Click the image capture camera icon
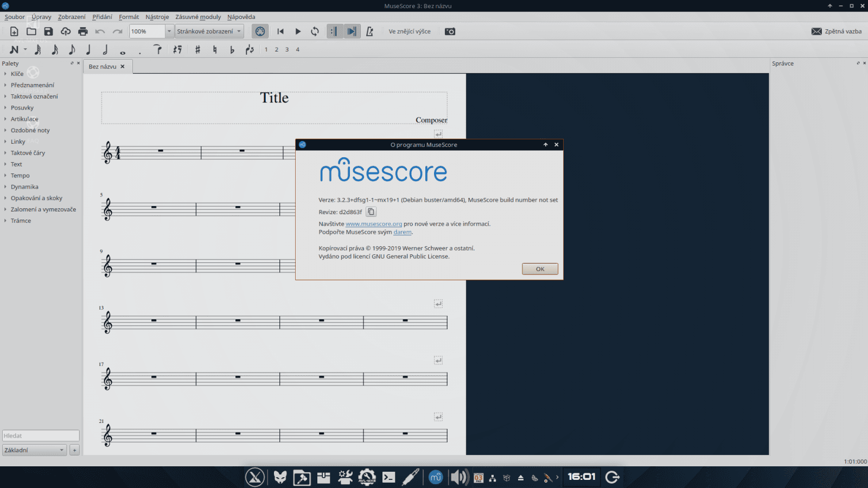 tap(450, 31)
